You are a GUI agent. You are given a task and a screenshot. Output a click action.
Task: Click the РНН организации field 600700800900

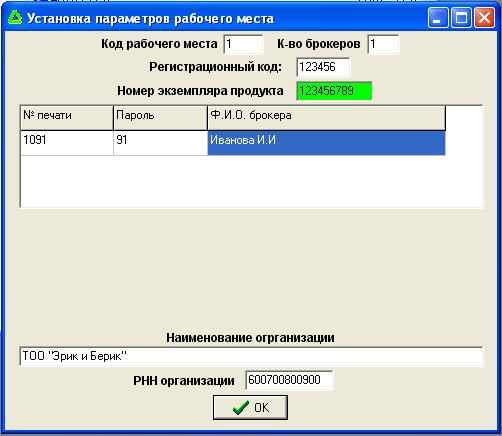289,380
